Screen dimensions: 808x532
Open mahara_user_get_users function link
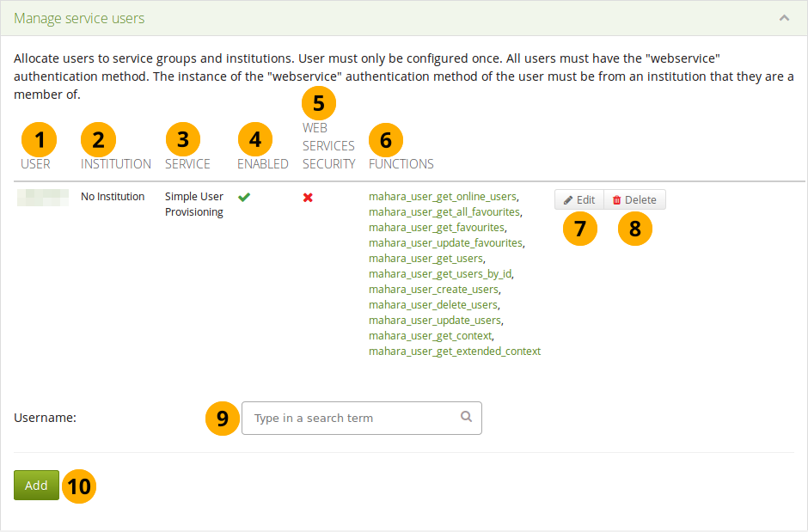(x=425, y=259)
